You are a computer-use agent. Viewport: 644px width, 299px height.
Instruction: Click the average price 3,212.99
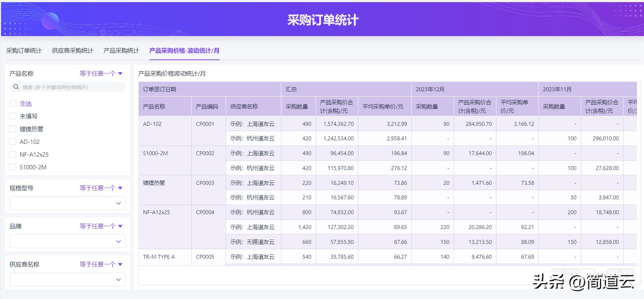tap(396, 124)
